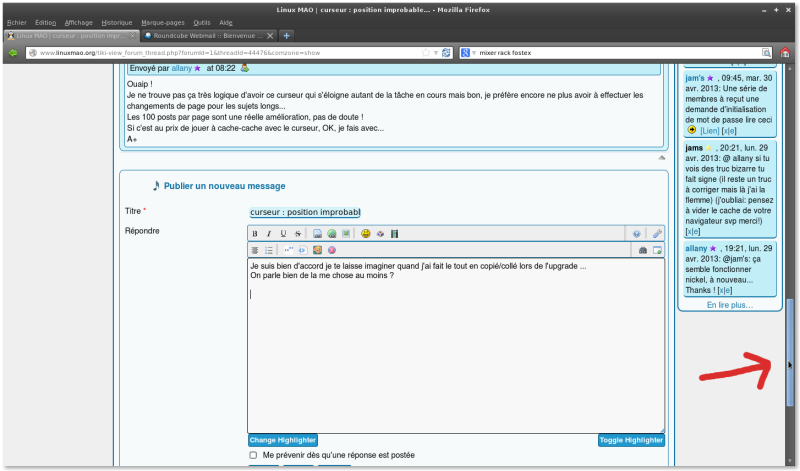
Task: Click the Toggle Highlighter button
Action: [x=631, y=440]
